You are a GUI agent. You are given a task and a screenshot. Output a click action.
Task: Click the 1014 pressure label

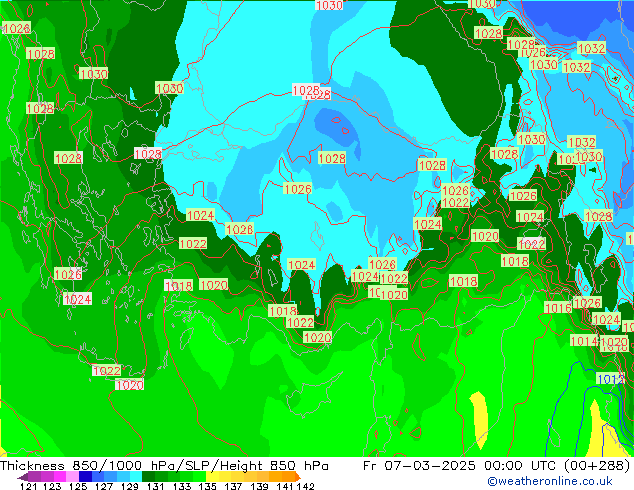(583, 341)
